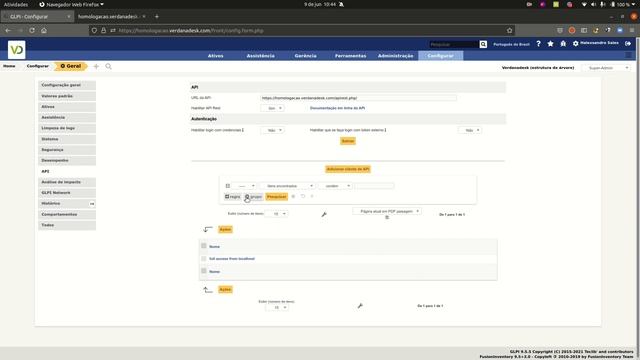
Task: Open the Administração menu
Action: (396, 56)
